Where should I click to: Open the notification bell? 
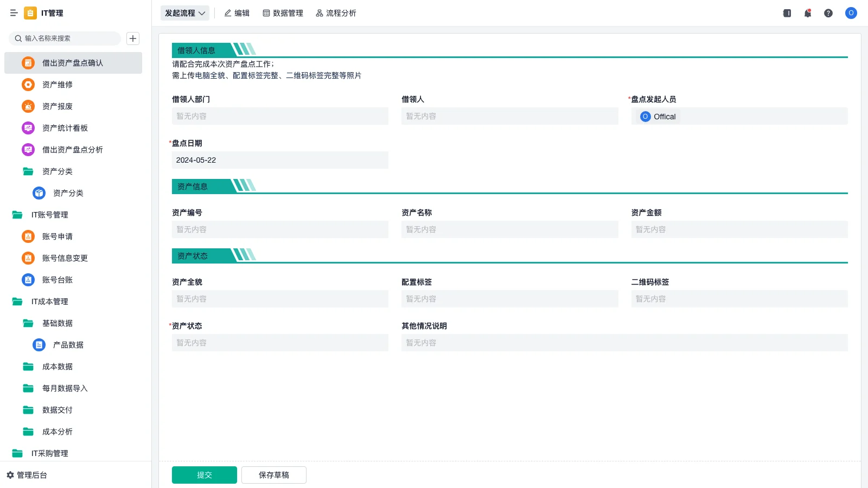pyautogui.click(x=807, y=13)
